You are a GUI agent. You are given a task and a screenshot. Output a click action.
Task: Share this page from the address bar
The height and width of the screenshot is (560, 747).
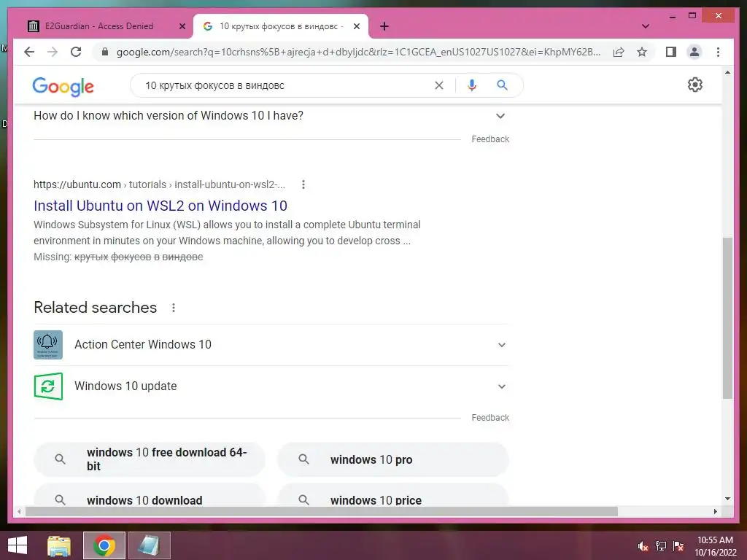pyautogui.click(x=619, y=52)
